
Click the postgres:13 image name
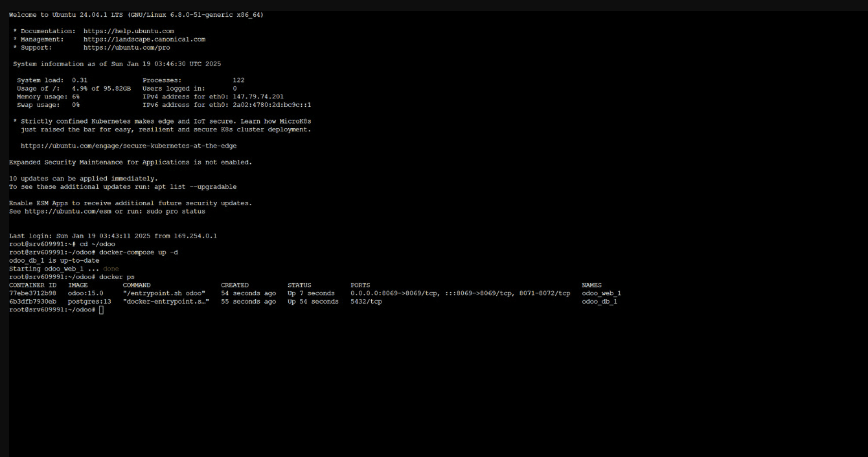[89, 302]
